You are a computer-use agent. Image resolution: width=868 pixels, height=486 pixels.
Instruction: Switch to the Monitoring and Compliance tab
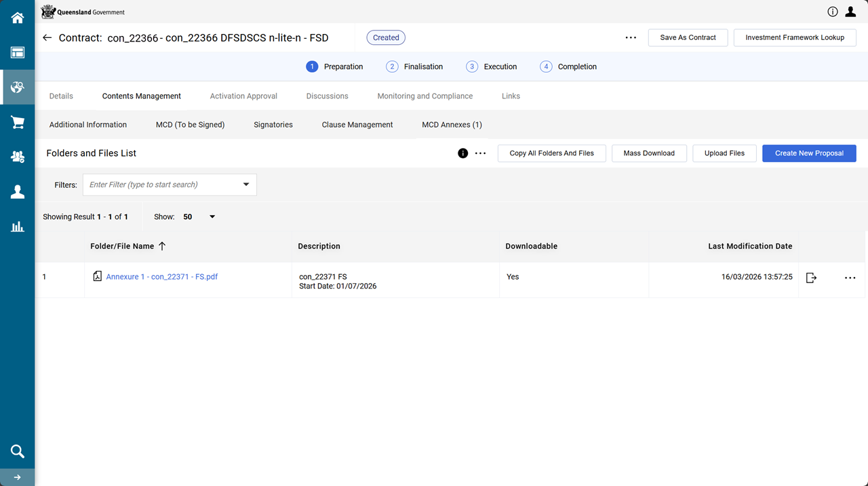[x=425, y=96]
